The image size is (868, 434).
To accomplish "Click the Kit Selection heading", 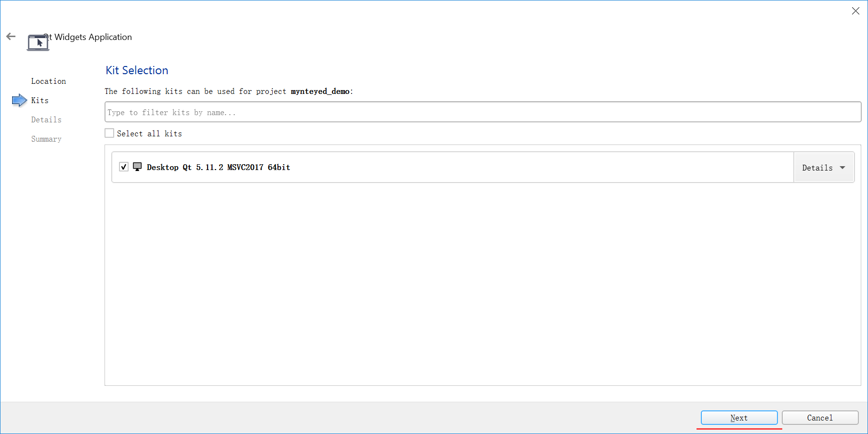I will coord(137,70).
